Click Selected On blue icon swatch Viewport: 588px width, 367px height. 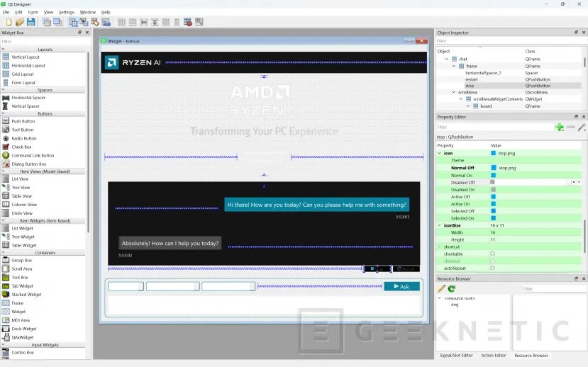point(494,218)
